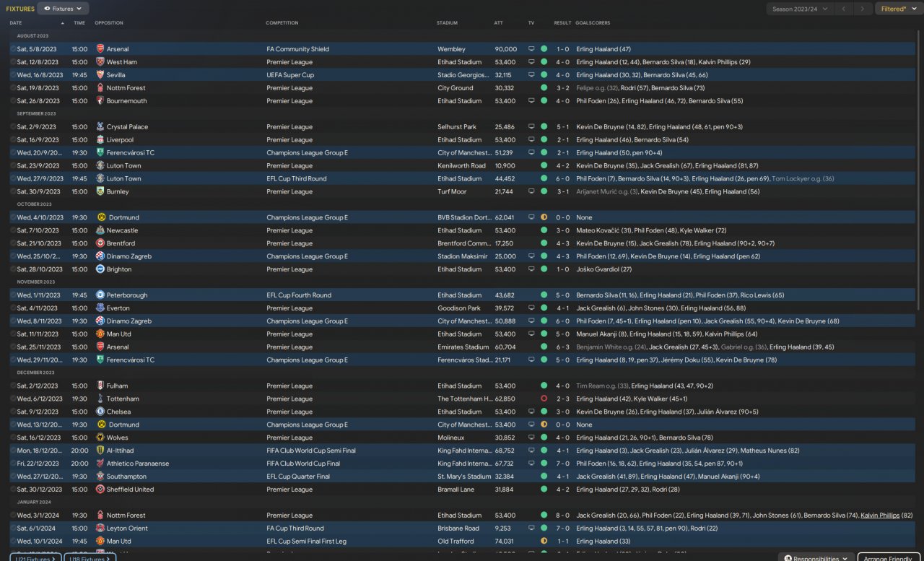Click the TV icon on the Chelsea row
924x561 pixels.
point(531,412)
